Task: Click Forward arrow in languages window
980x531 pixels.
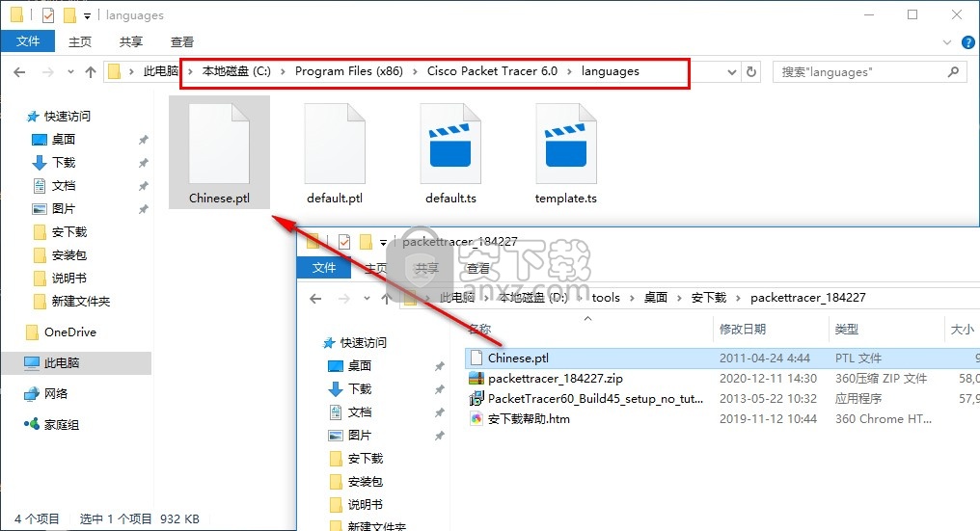Action: point(48,72)
